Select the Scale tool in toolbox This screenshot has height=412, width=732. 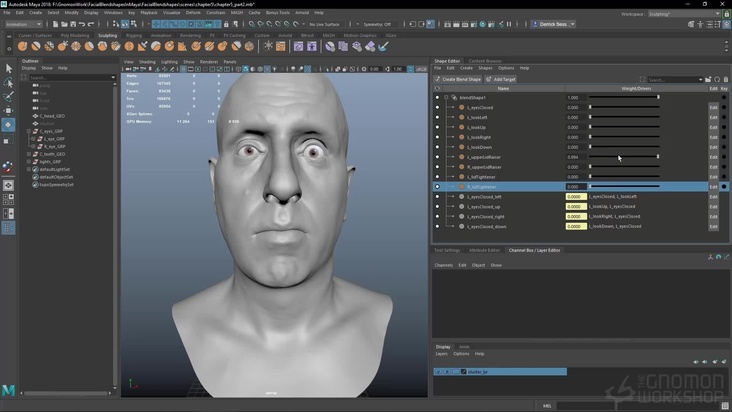click(9, 139)
